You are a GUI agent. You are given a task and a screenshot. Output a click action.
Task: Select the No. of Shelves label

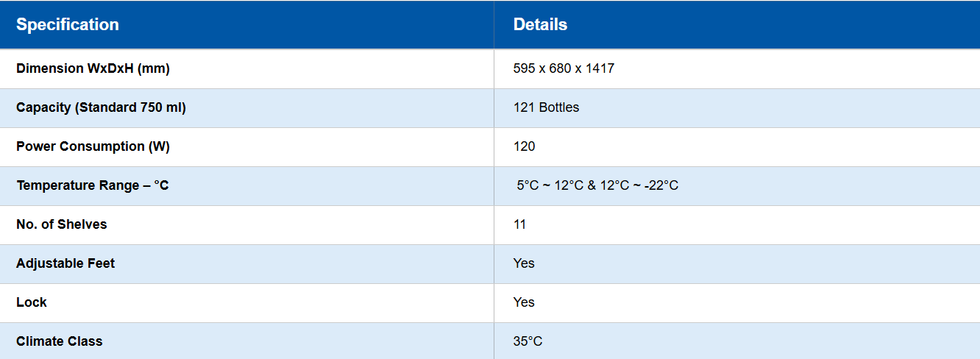coord(62,224)
